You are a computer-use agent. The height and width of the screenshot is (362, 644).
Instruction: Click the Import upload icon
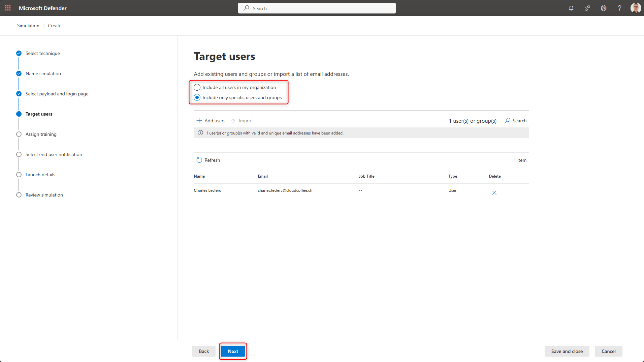pyautogui.click(x=233, y=120)
